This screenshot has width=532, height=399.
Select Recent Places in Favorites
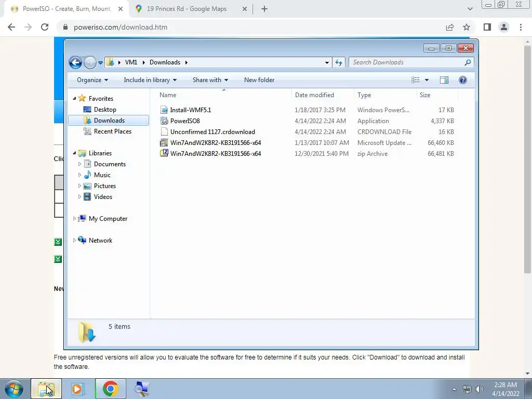(x=113, y=131)
